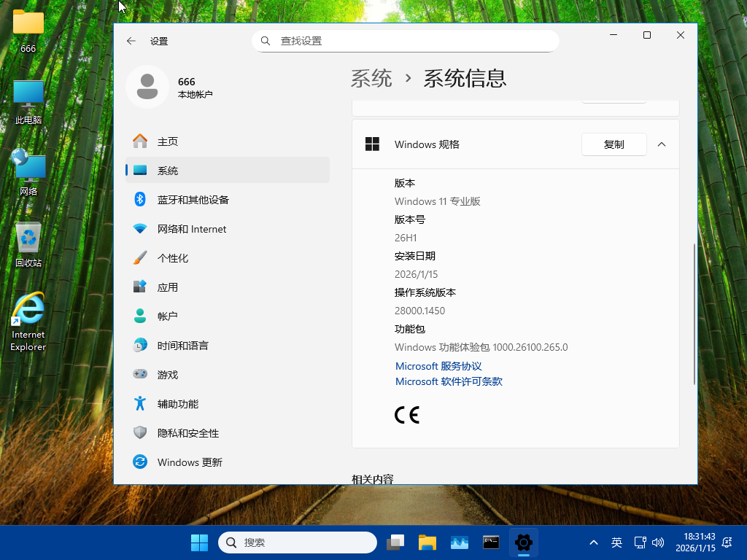Open the Microsoft 软件许可条款 link
This screenshot has width=747, height=560.
pyautogui.click(x=449, y=381)
